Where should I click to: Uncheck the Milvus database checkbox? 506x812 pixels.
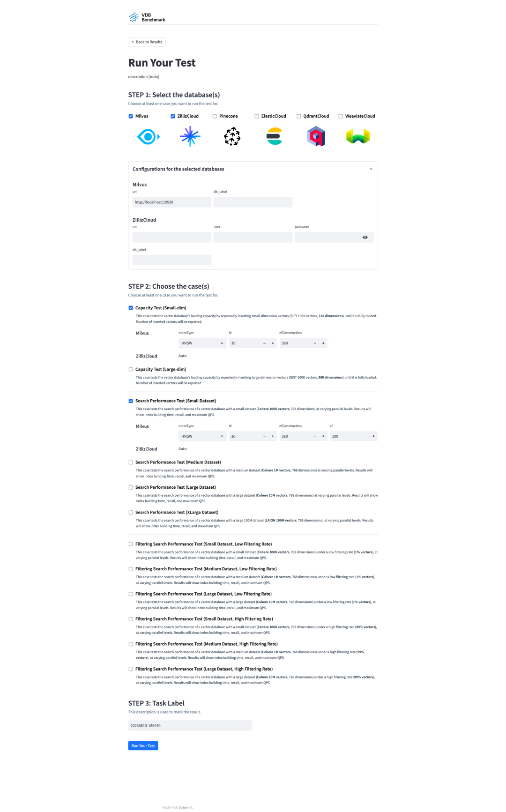click(x=131, y=116)
